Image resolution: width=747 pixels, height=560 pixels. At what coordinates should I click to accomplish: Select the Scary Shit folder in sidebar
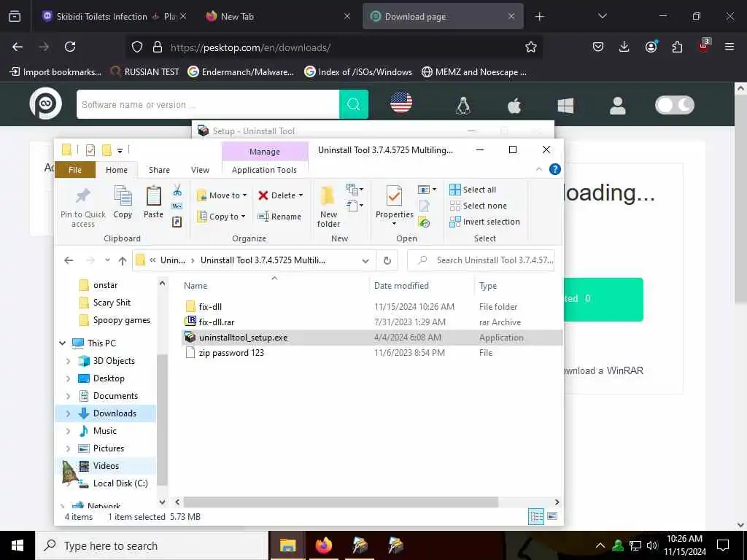coord(112,303)
